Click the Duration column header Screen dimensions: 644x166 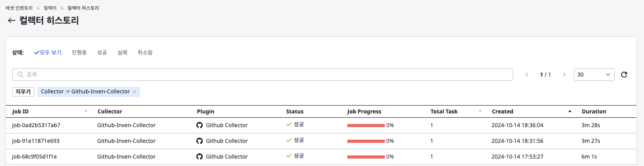point(594,111)
